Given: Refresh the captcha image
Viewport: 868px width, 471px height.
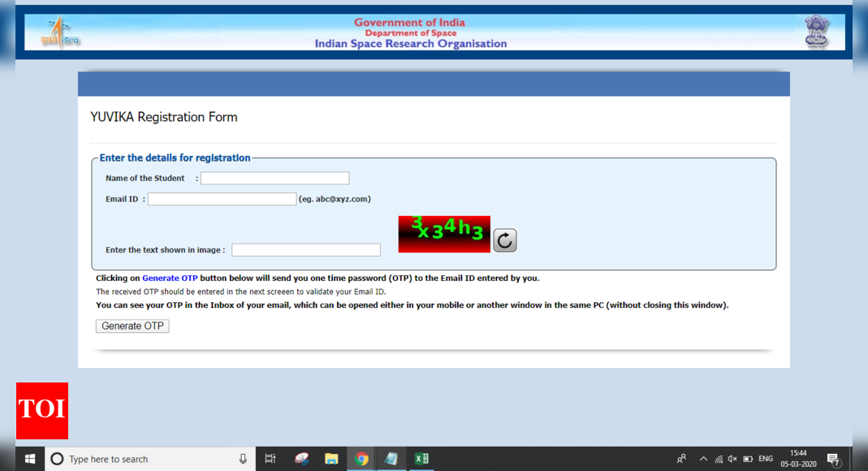Looking at the screenshot, I should coord(505,240).
